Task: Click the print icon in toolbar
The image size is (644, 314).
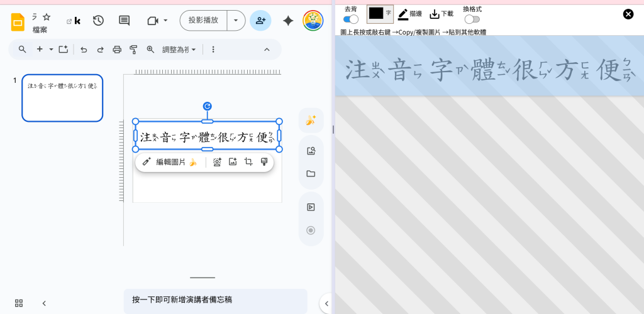Action: point(116,49)
